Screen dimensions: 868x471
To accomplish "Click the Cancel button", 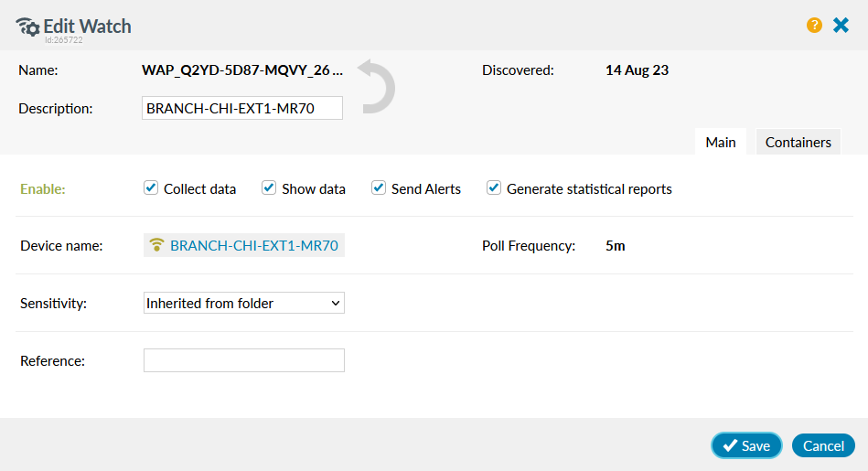I will [823, 445].
